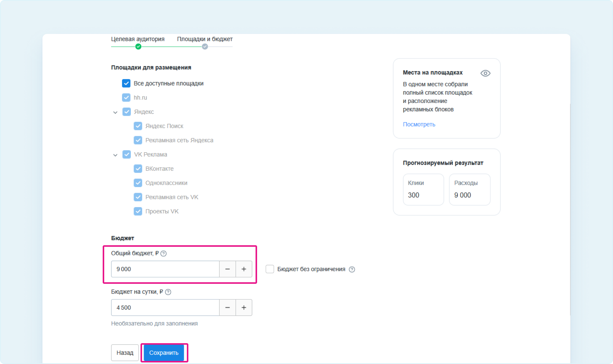Click help icon next to Общий бюджет

tap(163, 253)
